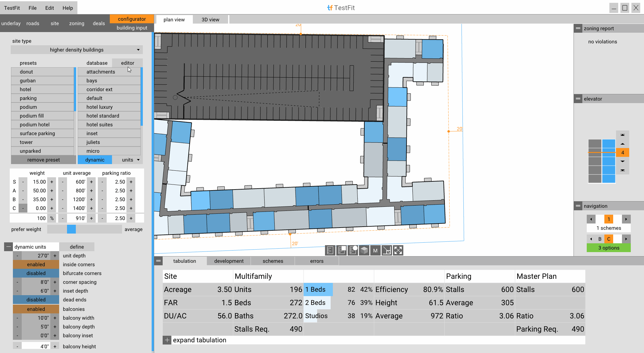Screen dimensions: 644x353
Task: Toggle inside corners enabled setting
Action: (36, 264)
